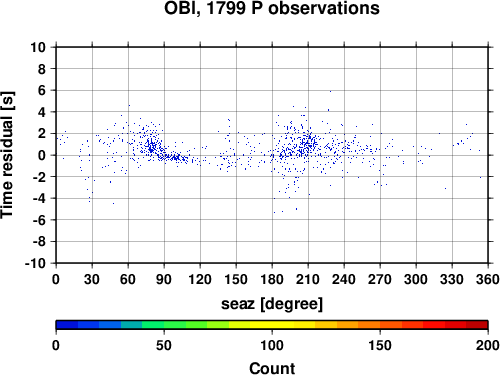The image size is (500, 375).
Task: Click the yellow segment near colorbar 100
Action: coord(272,325)
